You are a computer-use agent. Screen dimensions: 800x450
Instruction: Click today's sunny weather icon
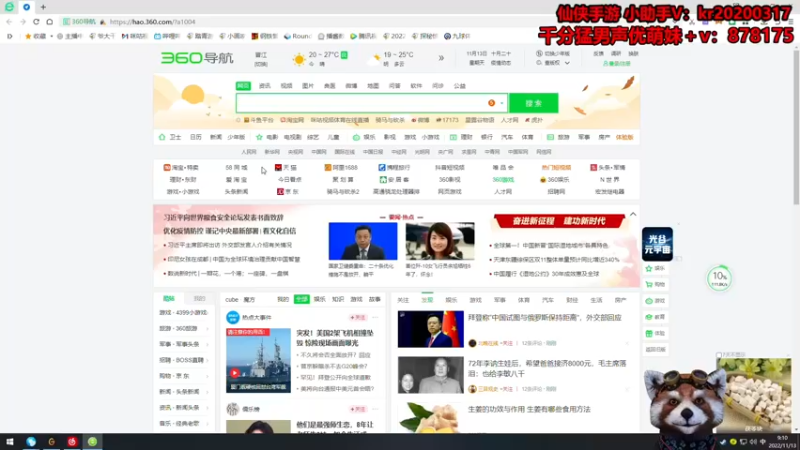(299, 59)
